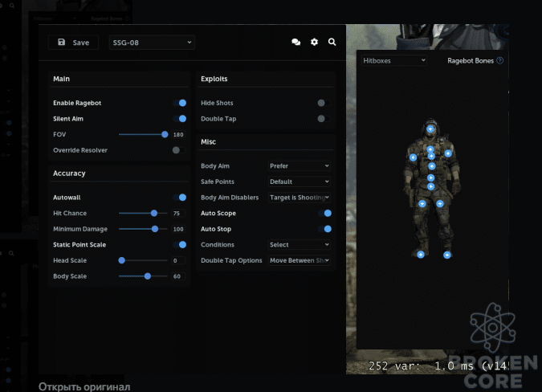Click the Head Scale value field 0
This screenshot has height=392, width=542.
[178, 260]
